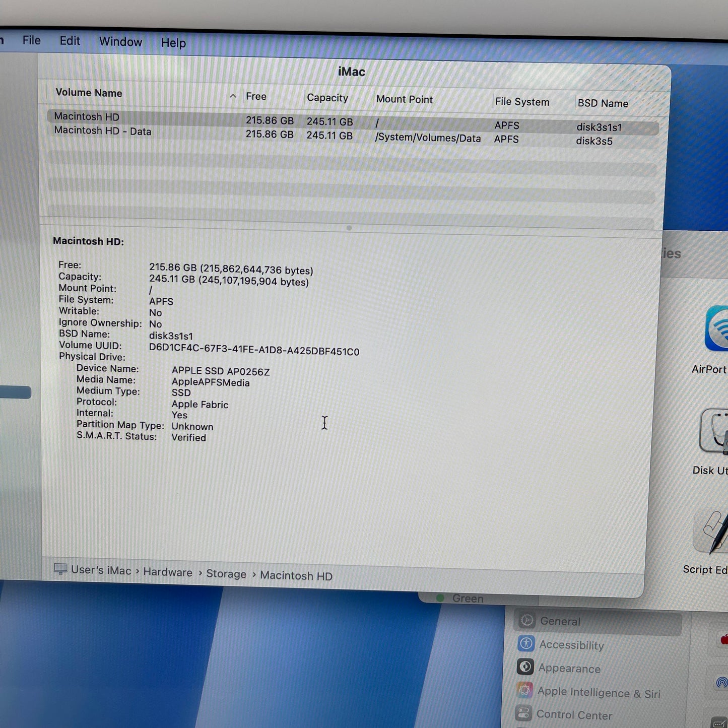Click Macintosh HD in the path bar

point(296,576)
